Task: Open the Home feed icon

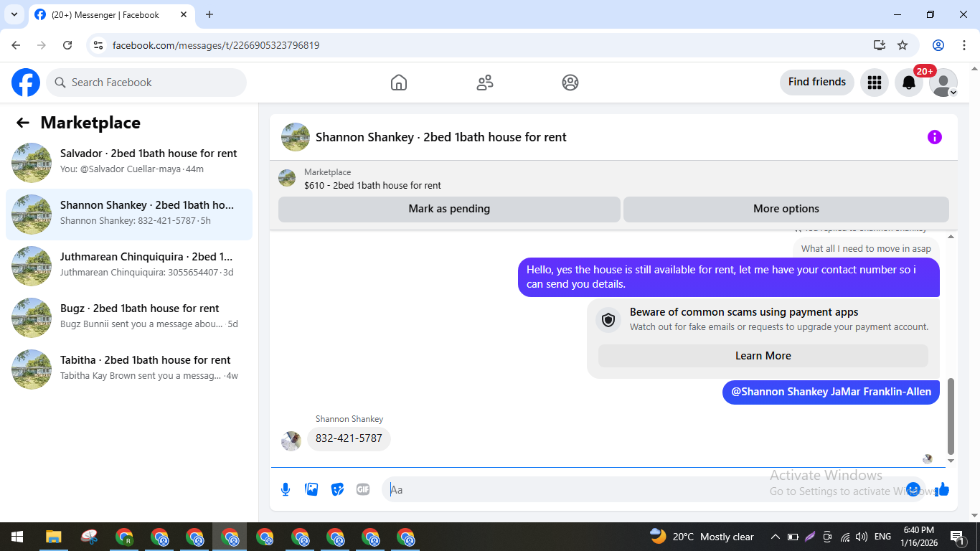Action: pyautogui.click(x=399, y=83)
